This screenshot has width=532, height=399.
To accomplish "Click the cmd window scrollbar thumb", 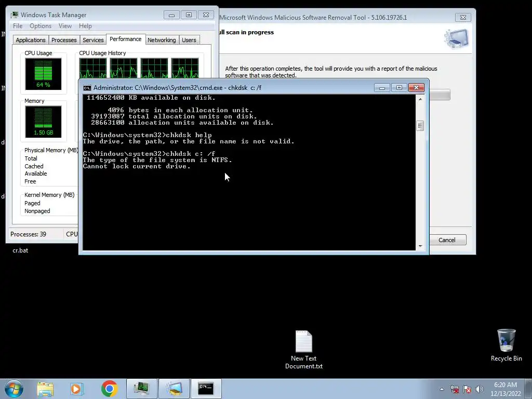I will pos(420,126).
